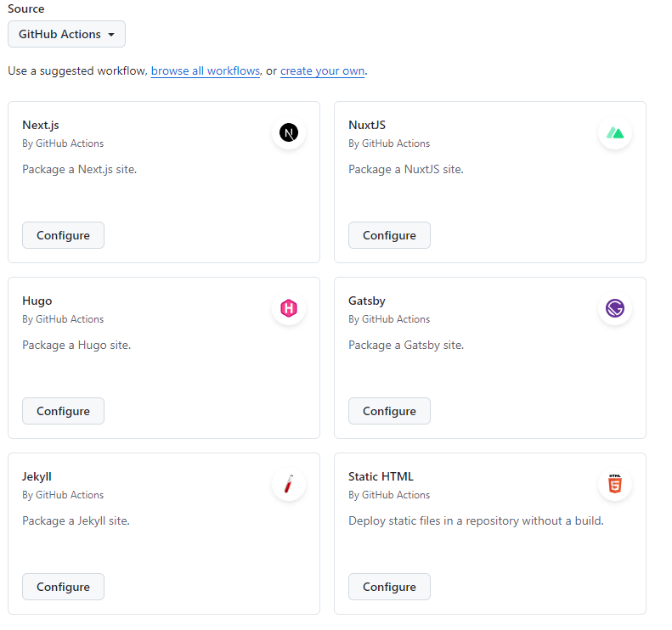Choose Configure for the Jekyll workflow
Viewport: 672px width, 630px height.
tap(63, 587)
